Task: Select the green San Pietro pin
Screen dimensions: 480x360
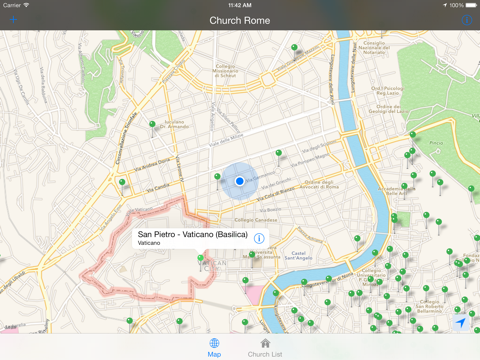Action: [x=200, y=258]
